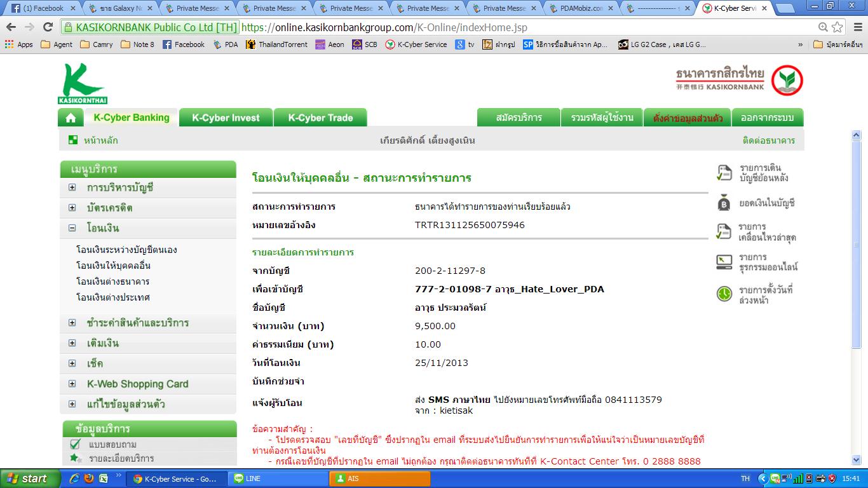Open latest movements (รายการเคลื่อนไหวล่าสุด) icon

pos(724,232)
